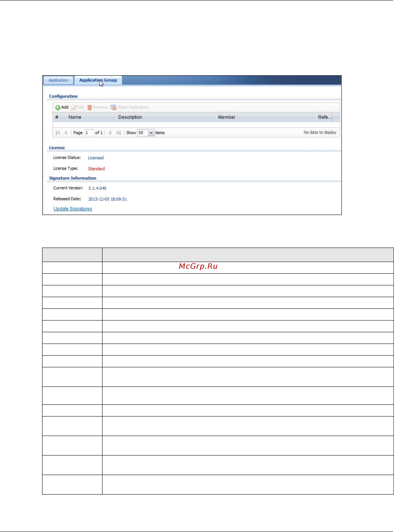
Task: Sort by the Name column header
Action: tap(91, 117)
